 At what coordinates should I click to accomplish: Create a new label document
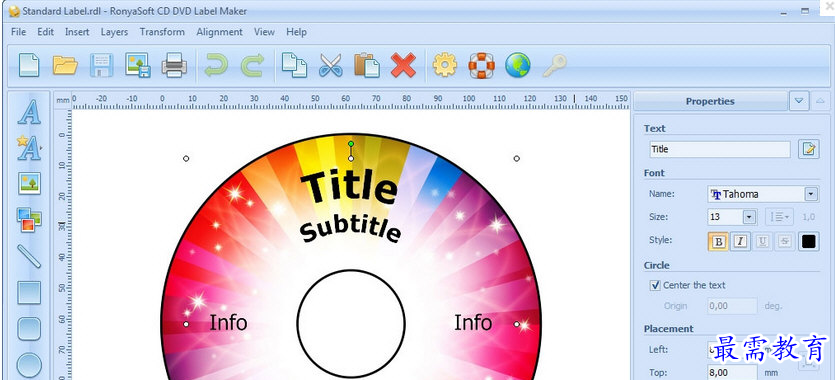(29, 65)
